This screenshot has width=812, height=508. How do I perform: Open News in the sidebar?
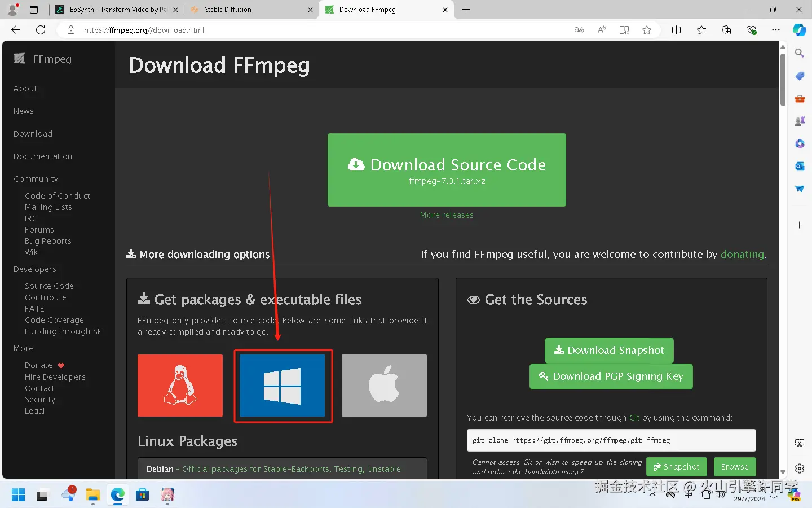(24, 111)
